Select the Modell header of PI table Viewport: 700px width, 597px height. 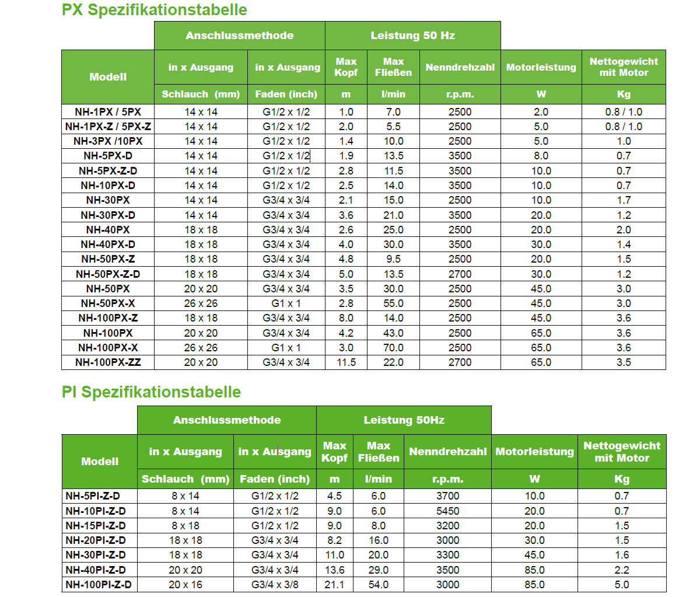point(100,461)
